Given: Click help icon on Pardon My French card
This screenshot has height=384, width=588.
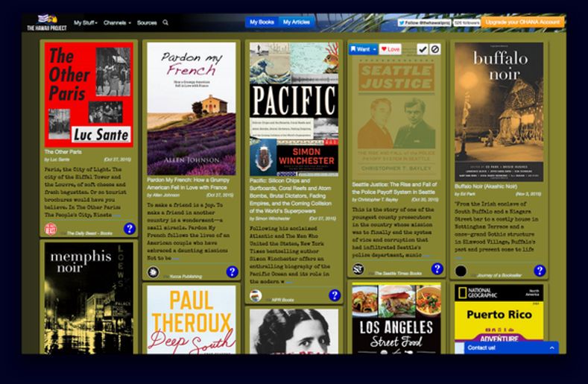Looking at the screenshot, I should (232, 272).
